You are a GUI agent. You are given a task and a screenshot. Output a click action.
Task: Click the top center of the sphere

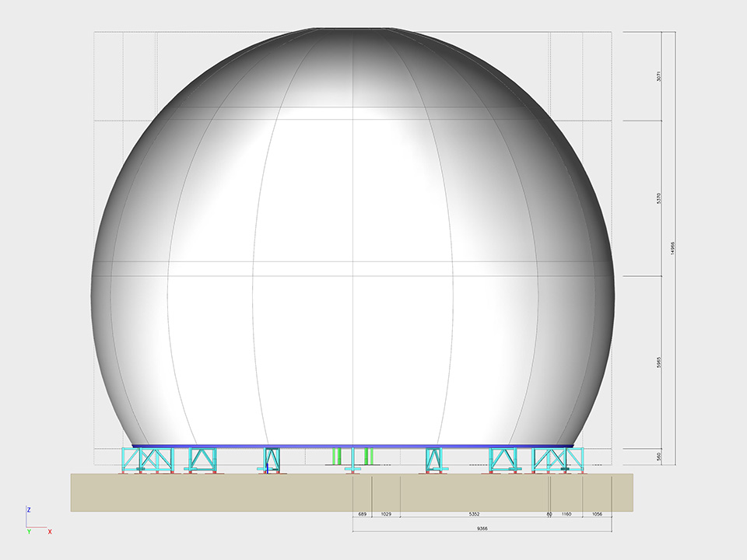point(353,30)
